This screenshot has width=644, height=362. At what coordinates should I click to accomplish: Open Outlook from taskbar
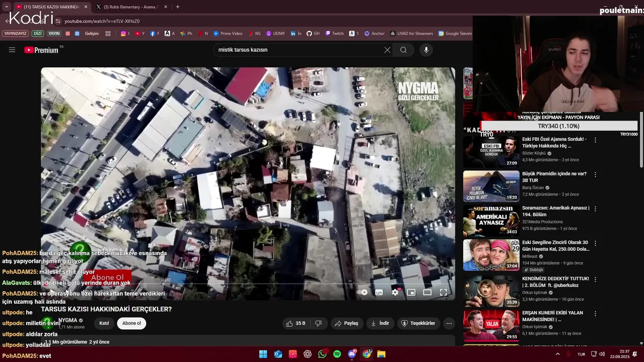[x=278, y=354]
